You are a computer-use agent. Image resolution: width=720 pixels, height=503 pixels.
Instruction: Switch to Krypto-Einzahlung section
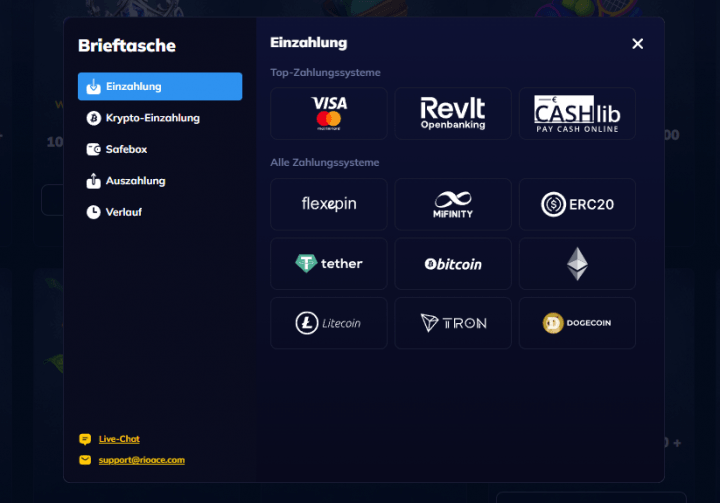point(160,118)
